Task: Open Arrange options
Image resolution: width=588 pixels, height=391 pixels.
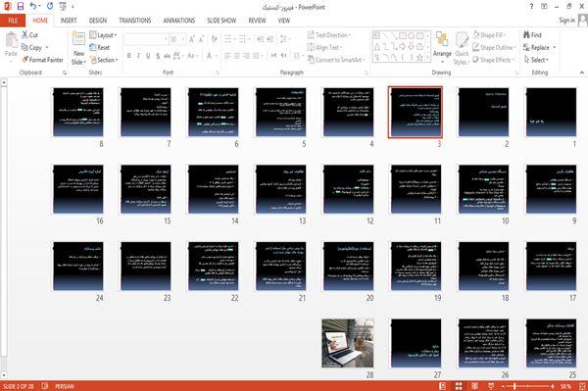Action: coord(442,48)
